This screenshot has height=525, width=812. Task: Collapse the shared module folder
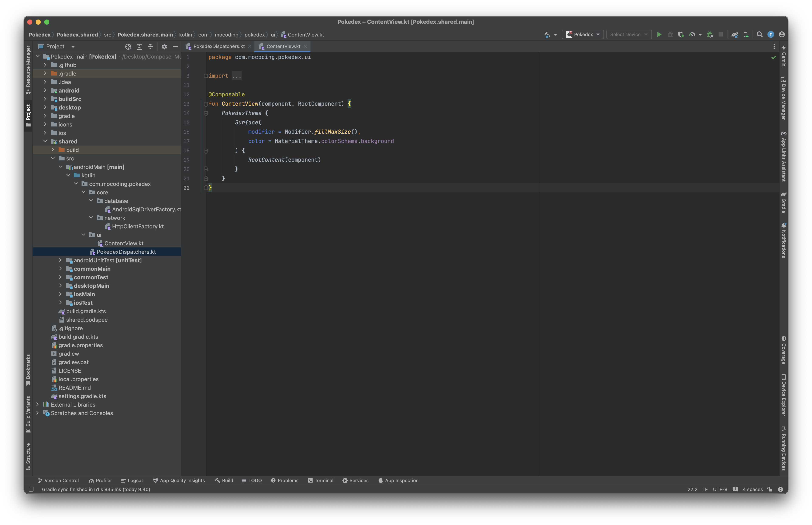tap(45, 141)
